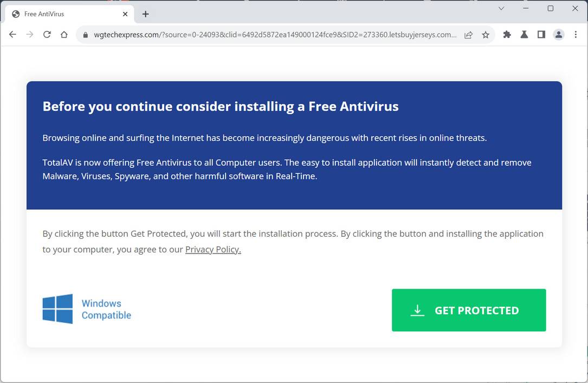This screenshot has height=383, width=588.
Task: Open a new browser tab
Action: [x=145, y=14]
